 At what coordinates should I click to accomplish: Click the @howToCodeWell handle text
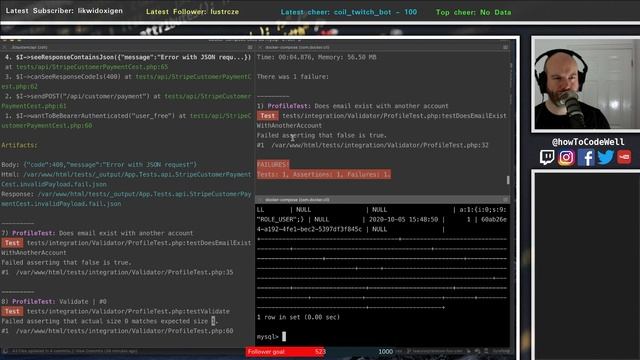(x=588, y=142)
